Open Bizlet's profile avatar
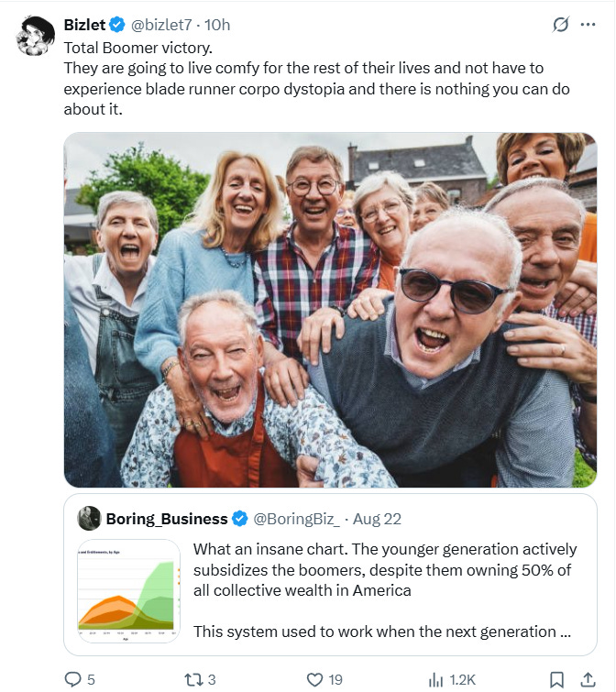The image size is (616, 692). point(35,36)
